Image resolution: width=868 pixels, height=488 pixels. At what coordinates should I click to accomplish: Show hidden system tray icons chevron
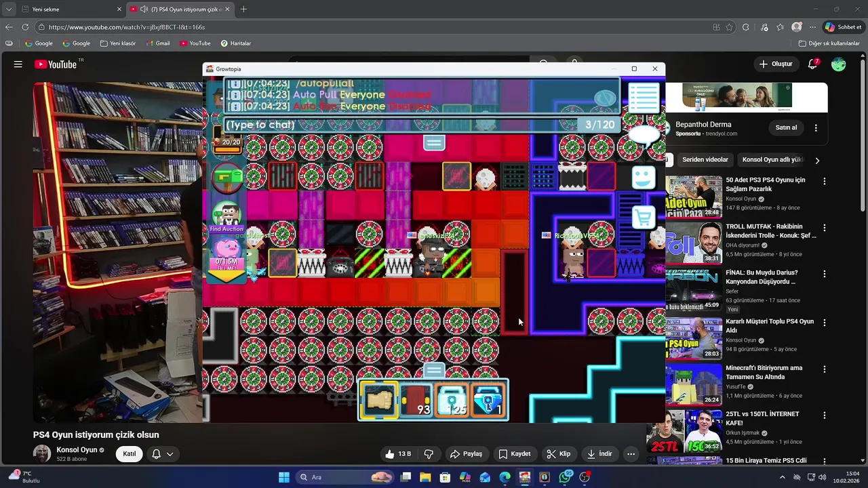783,477
